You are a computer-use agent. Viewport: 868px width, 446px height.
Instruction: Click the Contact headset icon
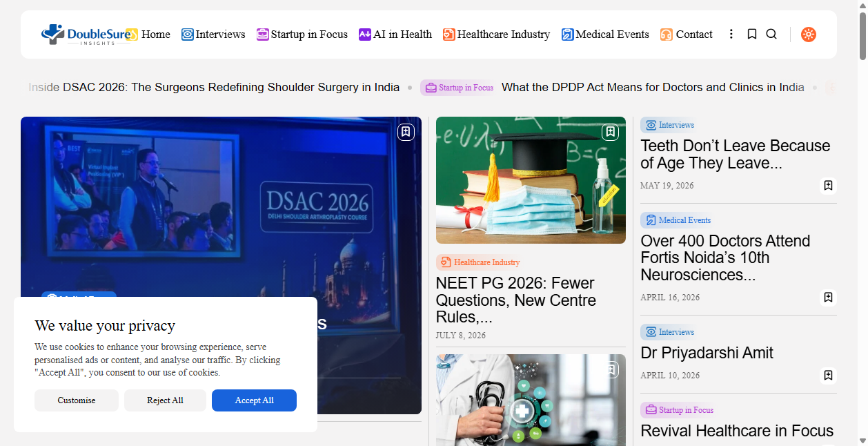[667, 35]
